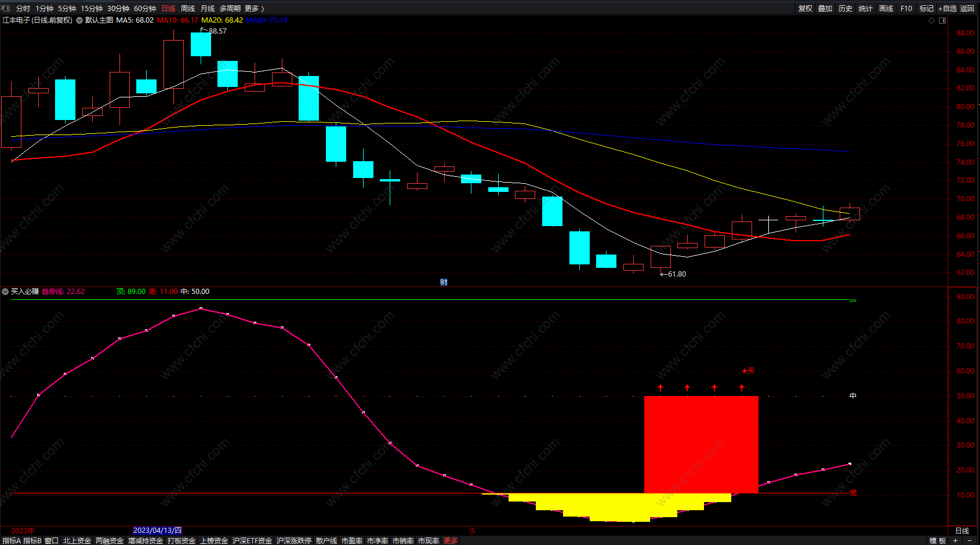The width and height of the screenshot is (980, 545).
Task: Select 市盈率 indicator
Action: coord(352,540)
